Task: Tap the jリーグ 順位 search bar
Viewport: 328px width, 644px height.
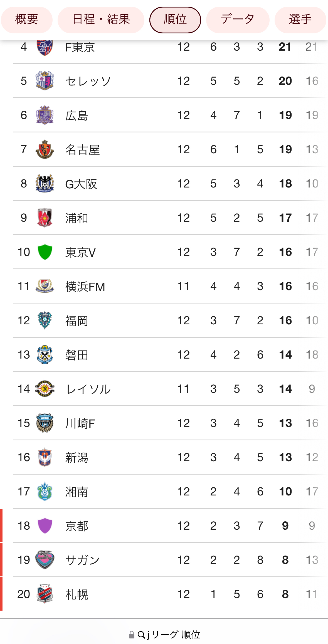Action: (x=164, y=635)
